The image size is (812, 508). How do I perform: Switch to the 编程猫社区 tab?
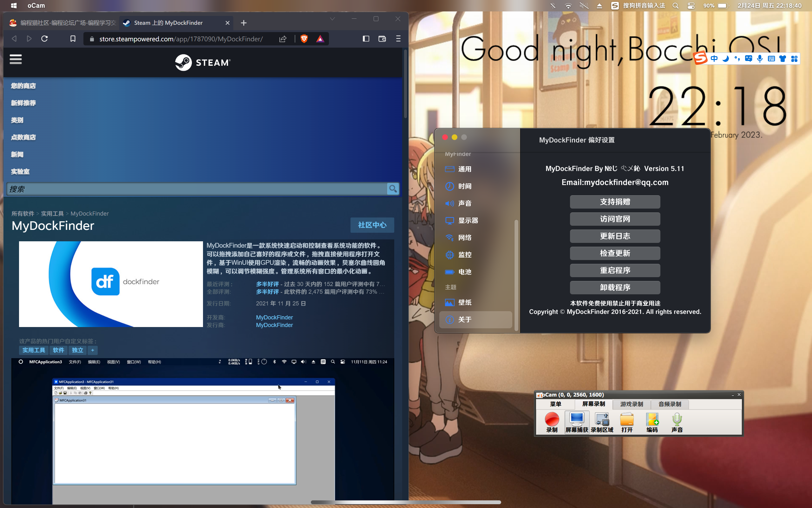(63, 23)
